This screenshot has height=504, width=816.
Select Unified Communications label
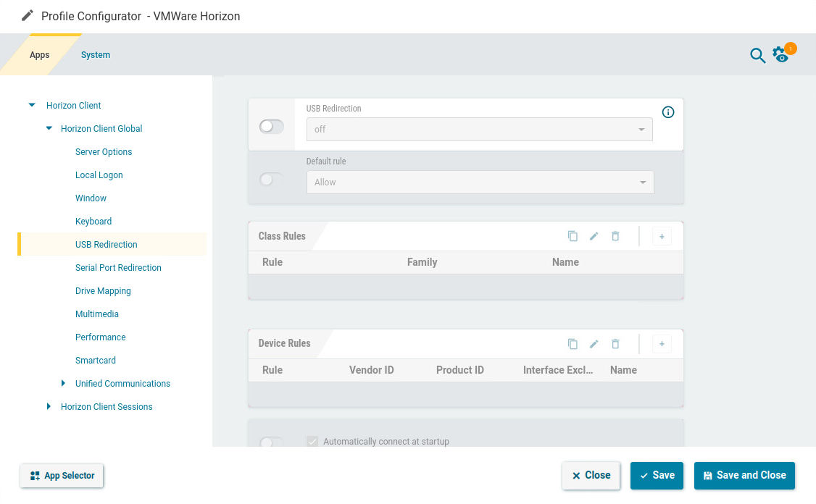(122, 383)
